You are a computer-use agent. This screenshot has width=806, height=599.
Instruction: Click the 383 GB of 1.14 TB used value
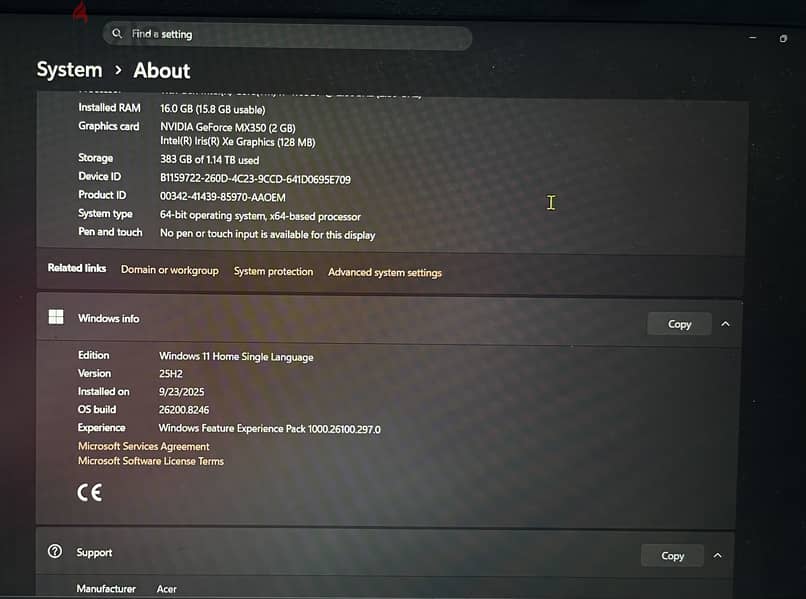(x=210, y=160)
